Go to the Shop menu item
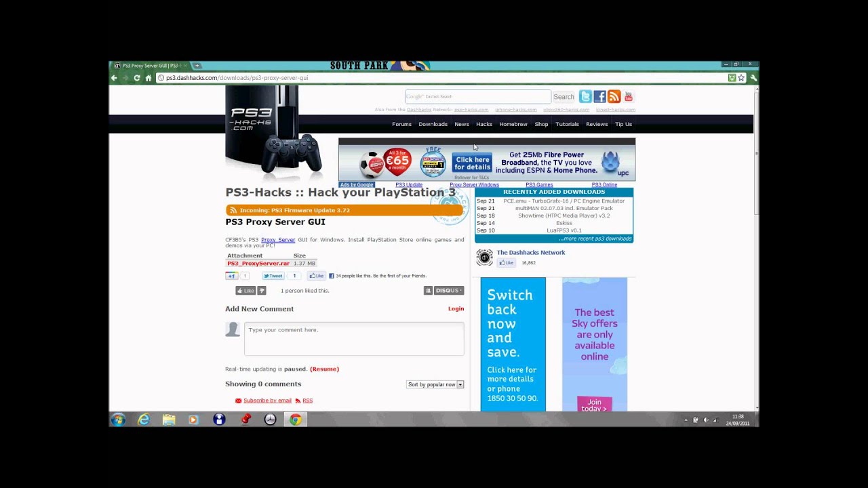The height and width of the screenshot is (488, 868). 541,124
